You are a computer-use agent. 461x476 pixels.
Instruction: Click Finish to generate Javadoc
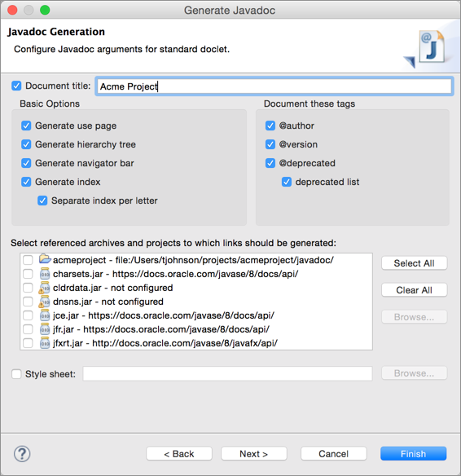[x=414, y=454]
